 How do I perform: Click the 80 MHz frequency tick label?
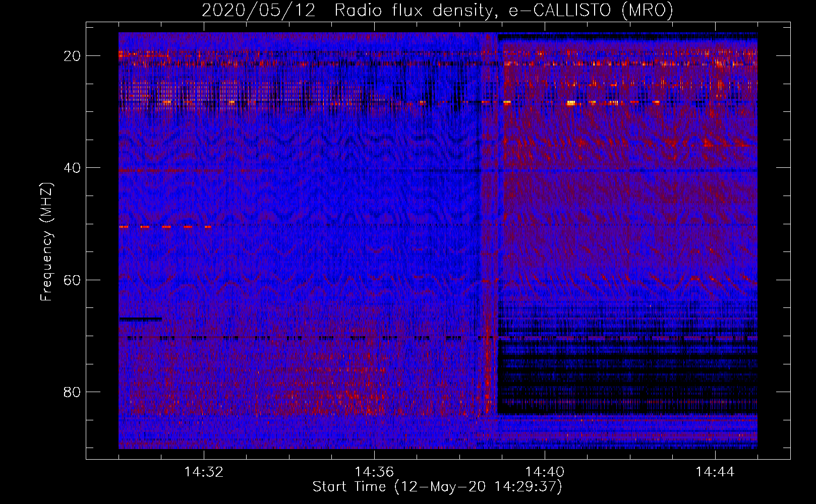(x=72, y=392)
